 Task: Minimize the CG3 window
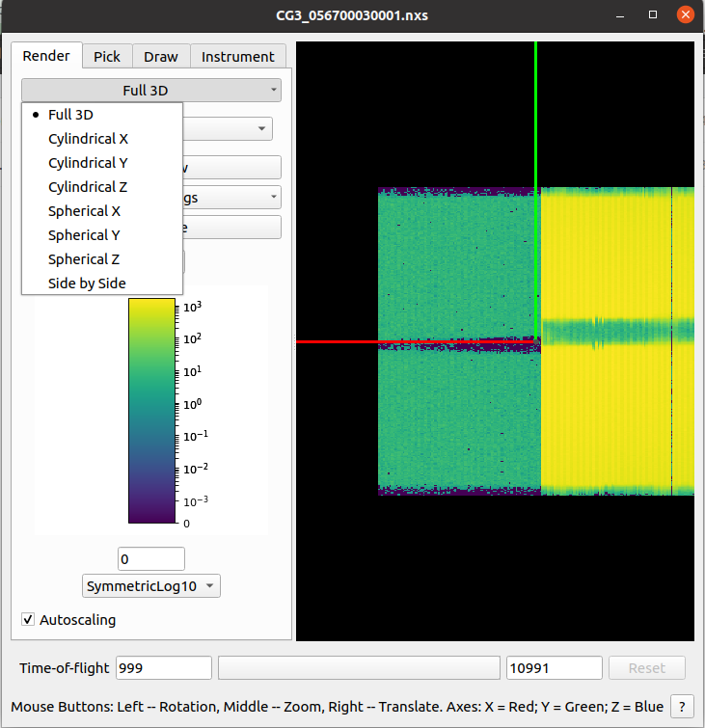(620, 14)
